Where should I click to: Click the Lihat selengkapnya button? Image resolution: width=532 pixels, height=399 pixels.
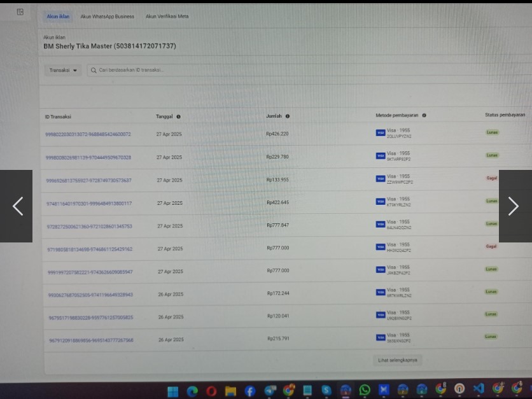pyautogui.click(x=398, y=360)
